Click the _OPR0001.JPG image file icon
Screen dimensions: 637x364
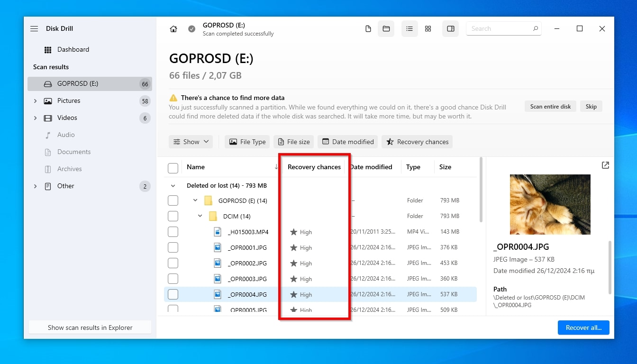218,247
